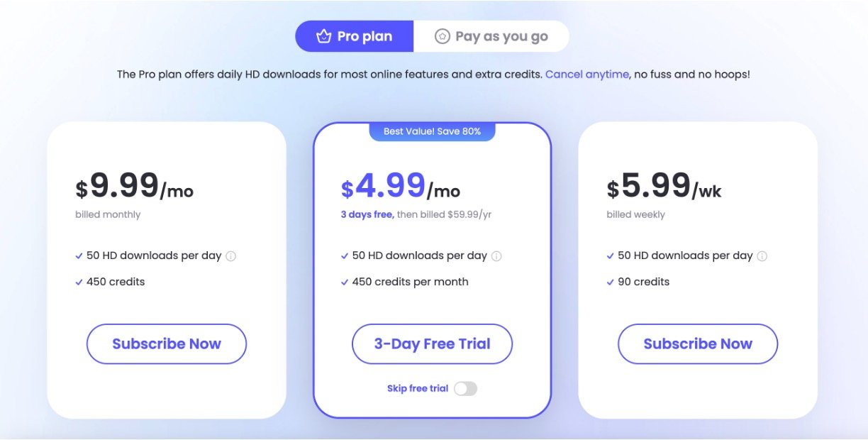This screenshot has width=868, height=440.
Task: Subscribe Now to the $9.99 monthly plan
Action: click(167, 344)
